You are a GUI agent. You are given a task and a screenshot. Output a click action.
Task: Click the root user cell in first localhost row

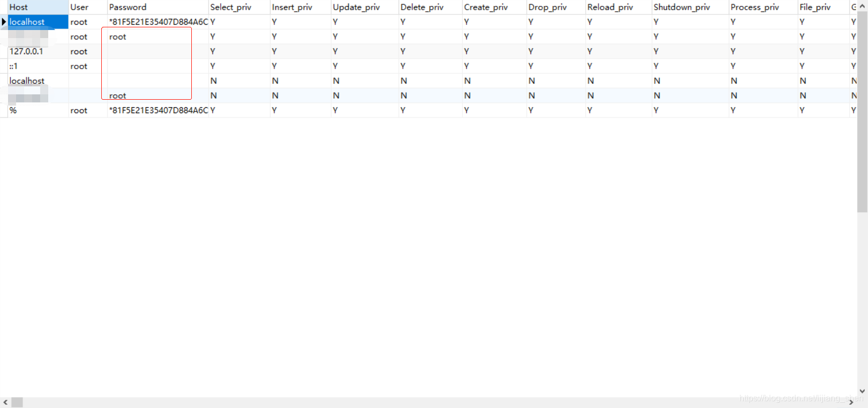[88, 22]
